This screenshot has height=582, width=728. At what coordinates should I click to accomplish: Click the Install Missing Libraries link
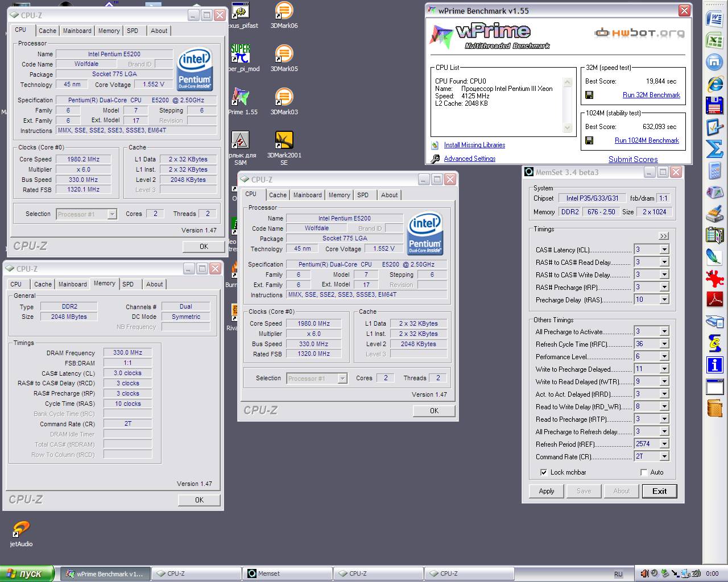click(x=474, y=145)
